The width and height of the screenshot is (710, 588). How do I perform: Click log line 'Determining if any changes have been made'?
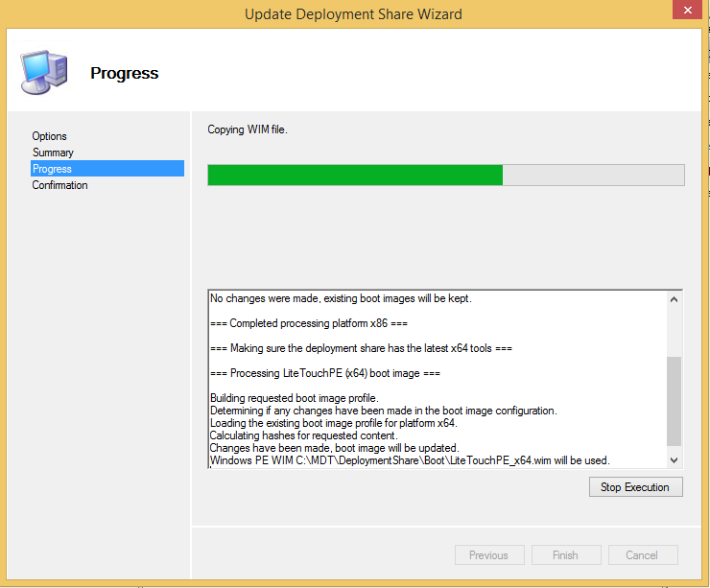384,411
